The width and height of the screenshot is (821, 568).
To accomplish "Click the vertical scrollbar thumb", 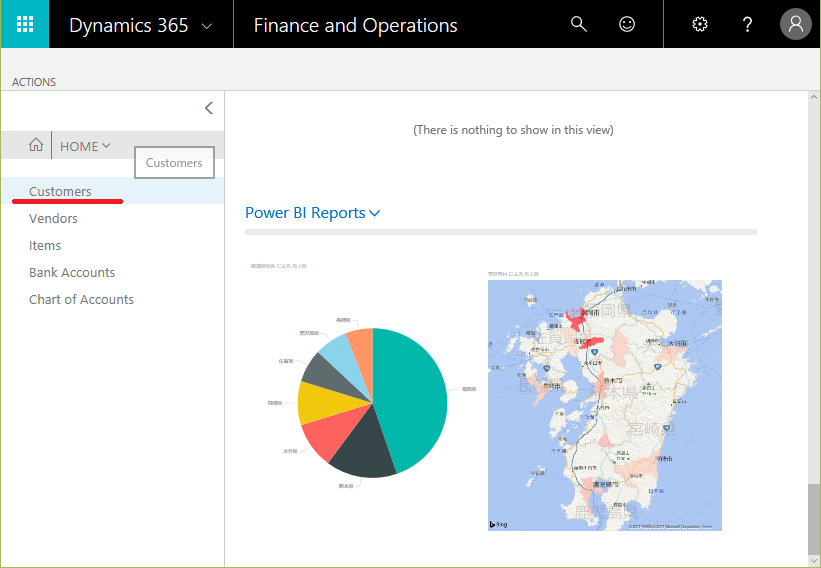I will [813, 521].
